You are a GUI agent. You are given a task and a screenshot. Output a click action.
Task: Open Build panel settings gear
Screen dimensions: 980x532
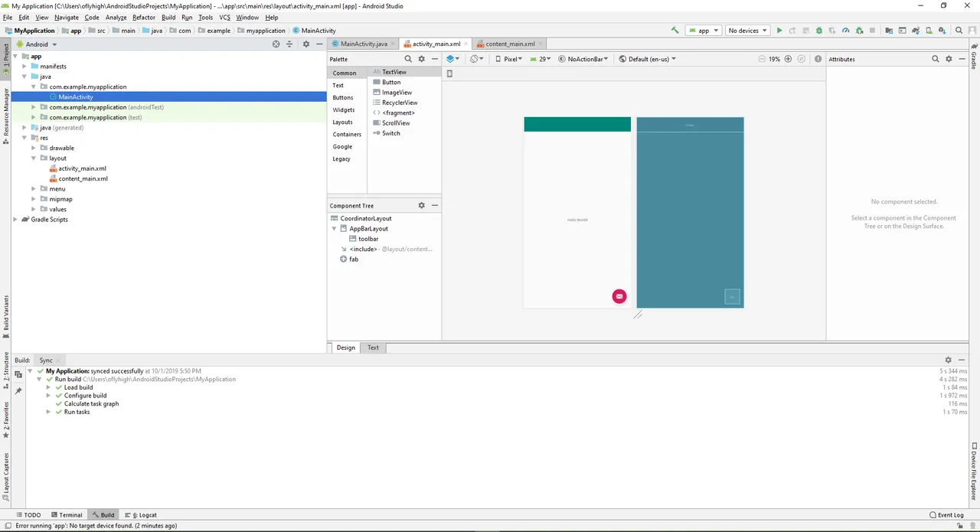tap(948, 360)
